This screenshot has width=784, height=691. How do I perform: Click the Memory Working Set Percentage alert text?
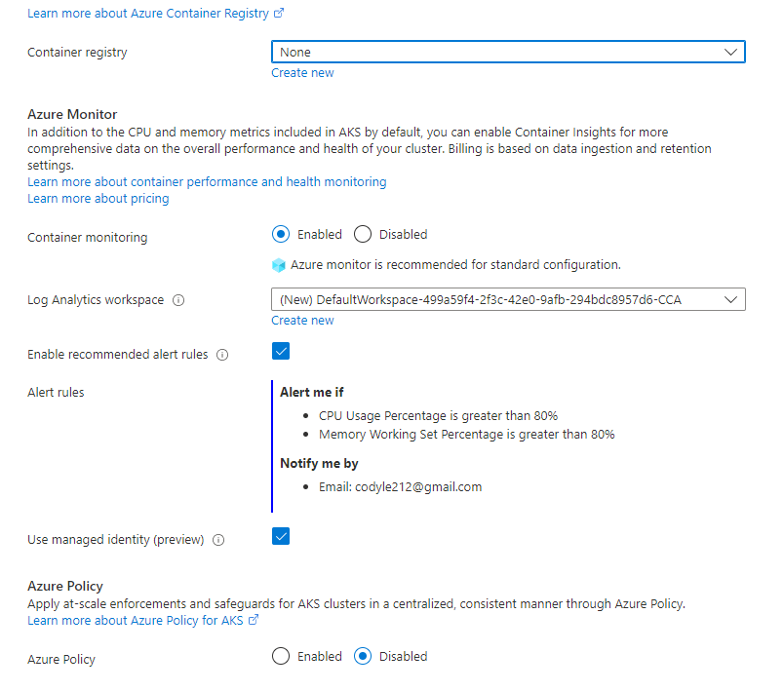point(467,434)
